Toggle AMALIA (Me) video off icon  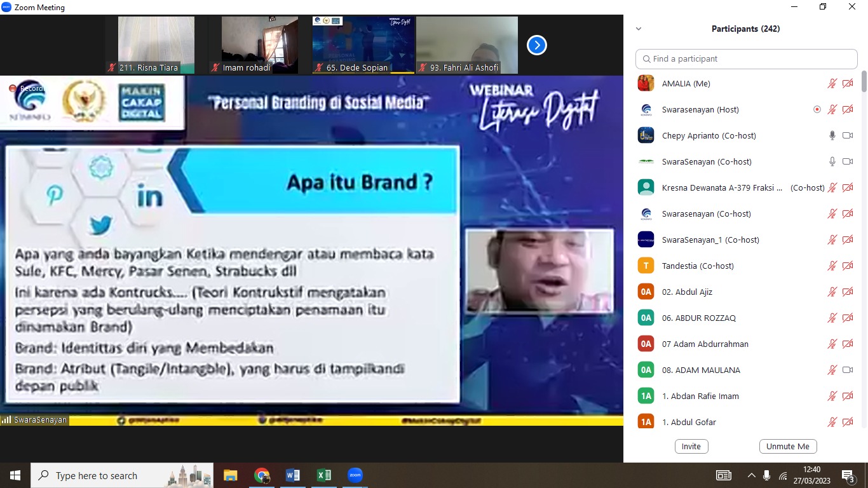847,83
